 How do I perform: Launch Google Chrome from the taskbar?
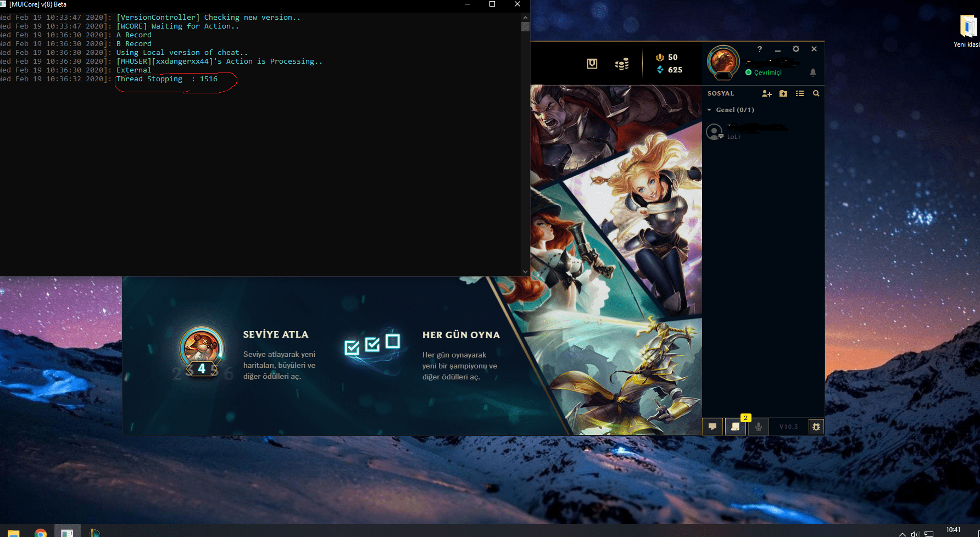click(41, 533)
